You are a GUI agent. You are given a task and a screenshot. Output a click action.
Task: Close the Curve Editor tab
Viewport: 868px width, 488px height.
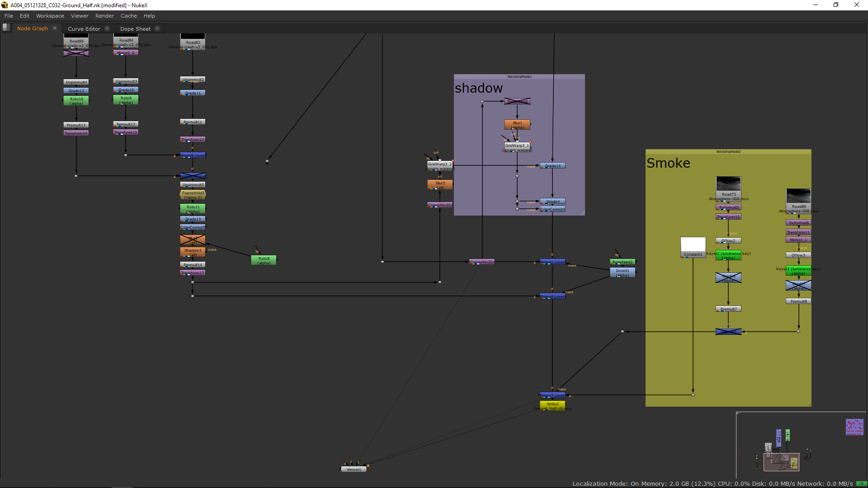[107, 28]
